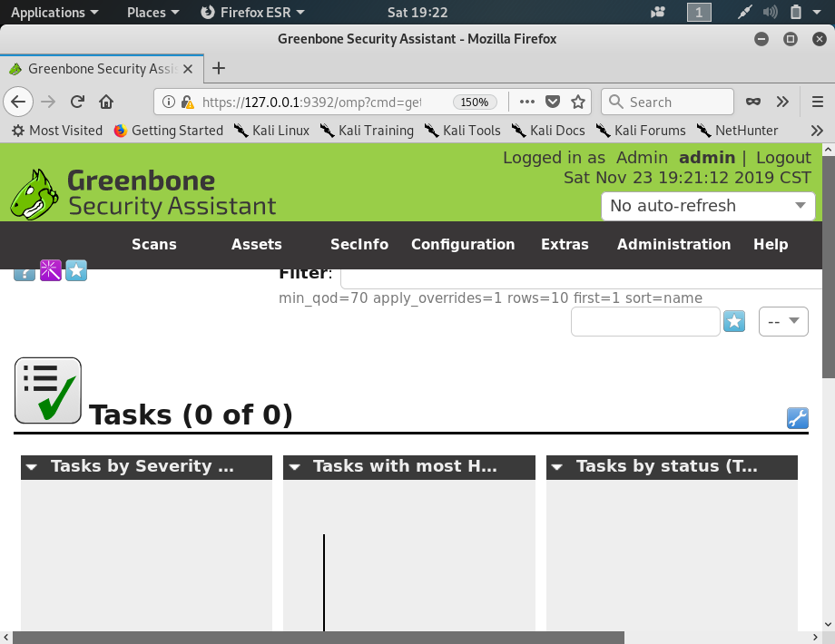Open the SecInfo menu
835x644 pixels.
click(x=359, y=244)
